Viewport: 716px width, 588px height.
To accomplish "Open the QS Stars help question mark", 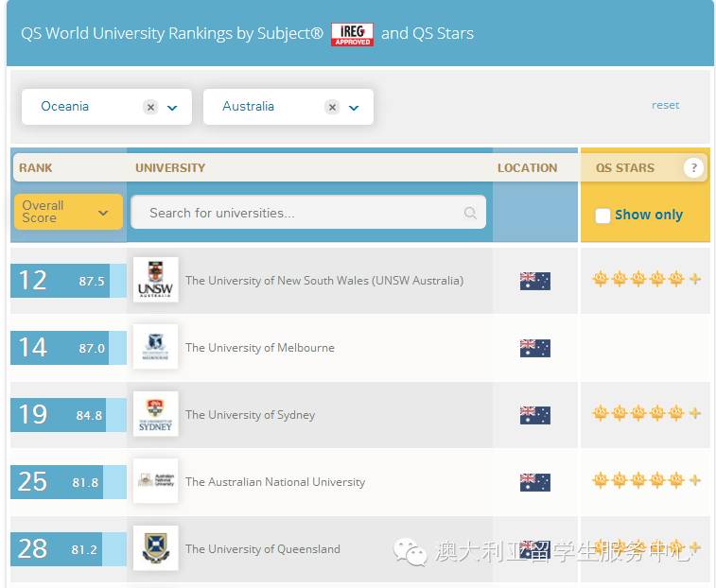I will 693,167.
